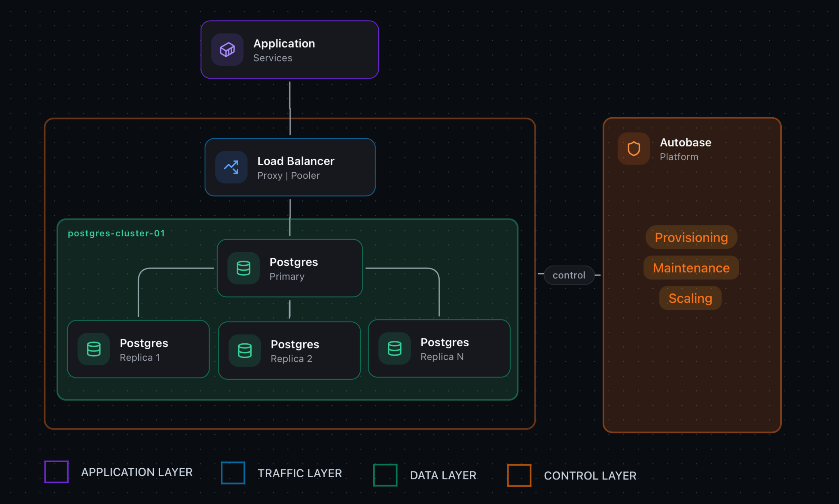Click the Autobase Platform shield icon
Viewport: 839px width, 504px height.
634,149
